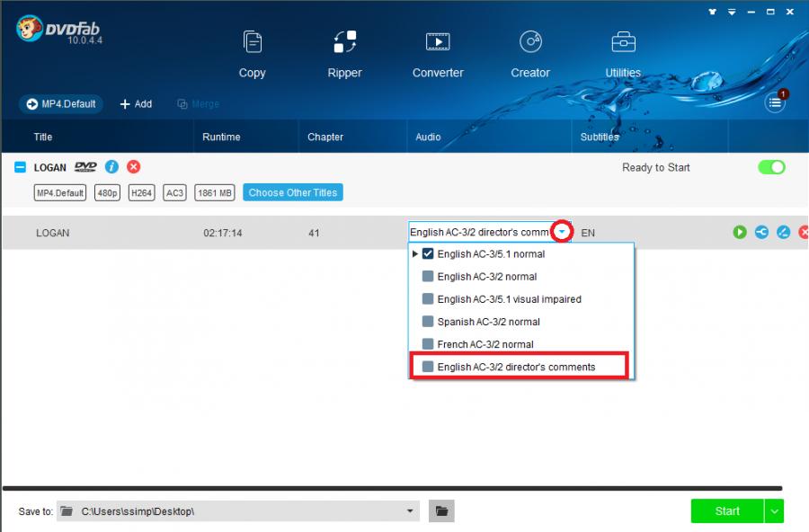Minimize the DVDFab window
The height and width of the screenshot is (532, 809).
pos(751,12)
